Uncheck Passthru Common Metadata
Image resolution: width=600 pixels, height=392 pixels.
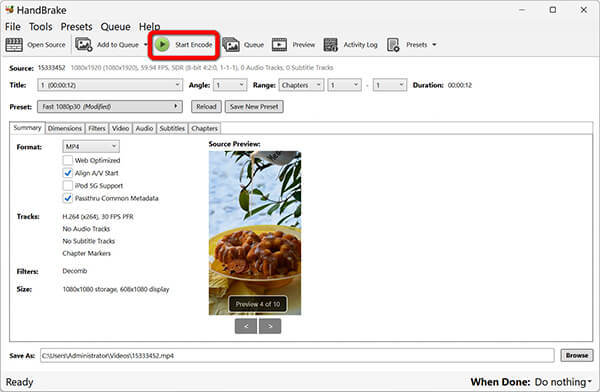[x=68, y=198]
